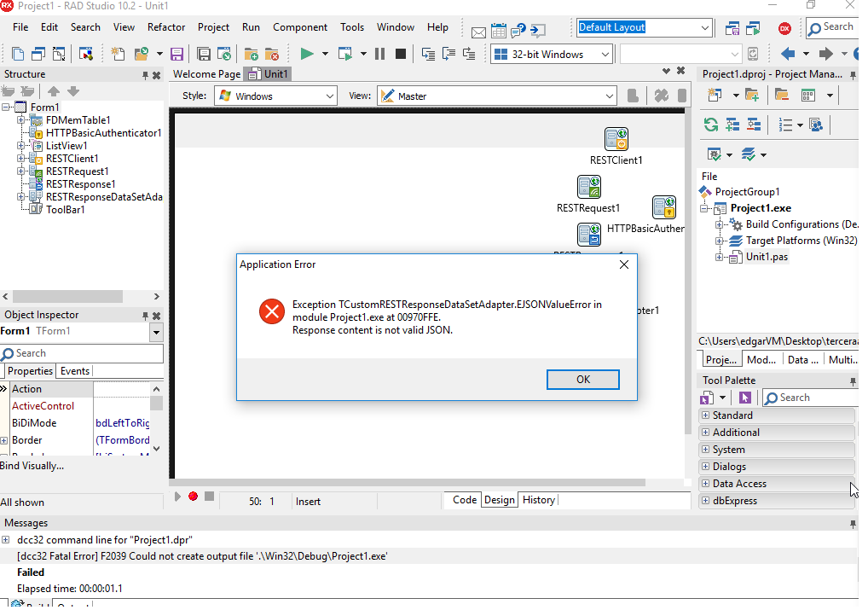
Task: Click the blue Back navigation arrow
Action: tap(788, 54)
